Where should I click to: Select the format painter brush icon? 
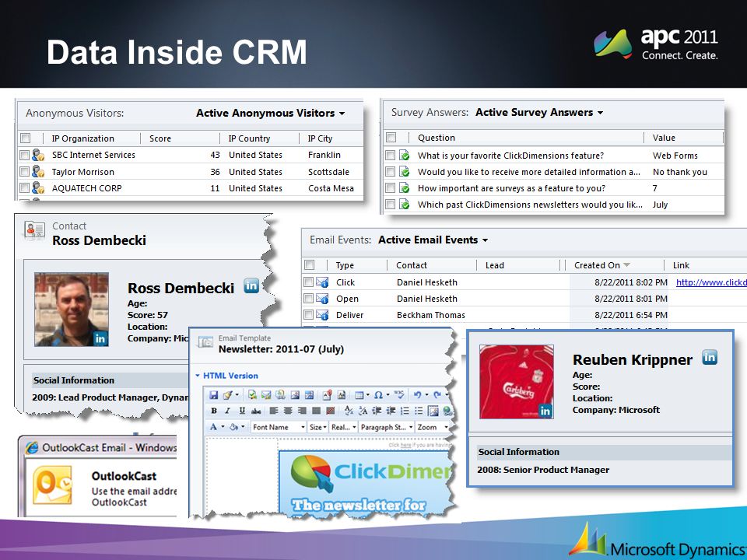click(228, 395)
